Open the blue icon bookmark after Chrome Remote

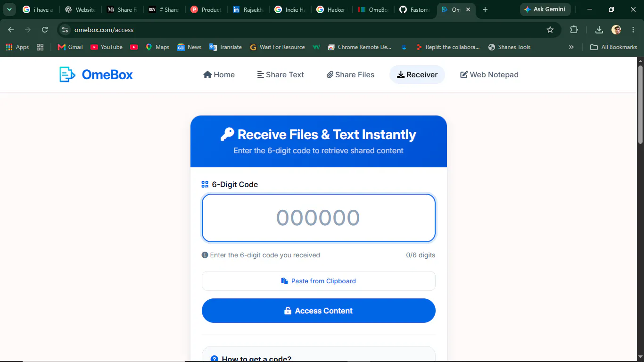(x=404, y=47)
